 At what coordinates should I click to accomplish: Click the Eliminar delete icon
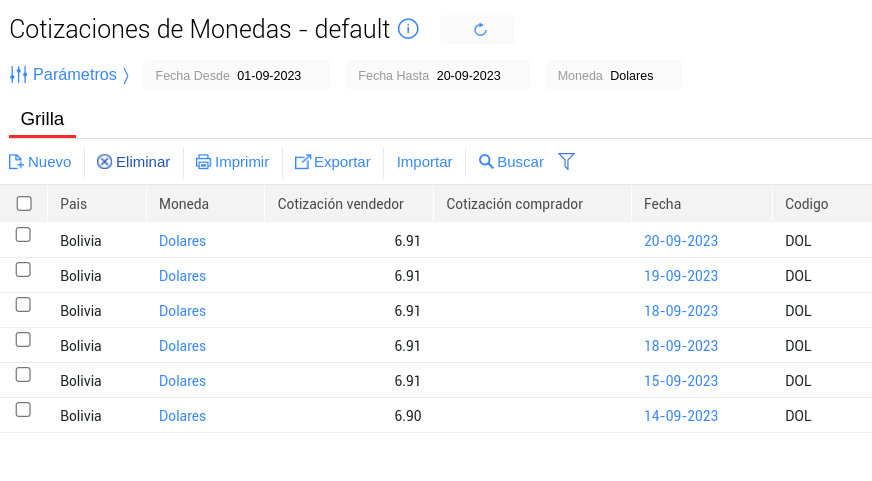104,162
